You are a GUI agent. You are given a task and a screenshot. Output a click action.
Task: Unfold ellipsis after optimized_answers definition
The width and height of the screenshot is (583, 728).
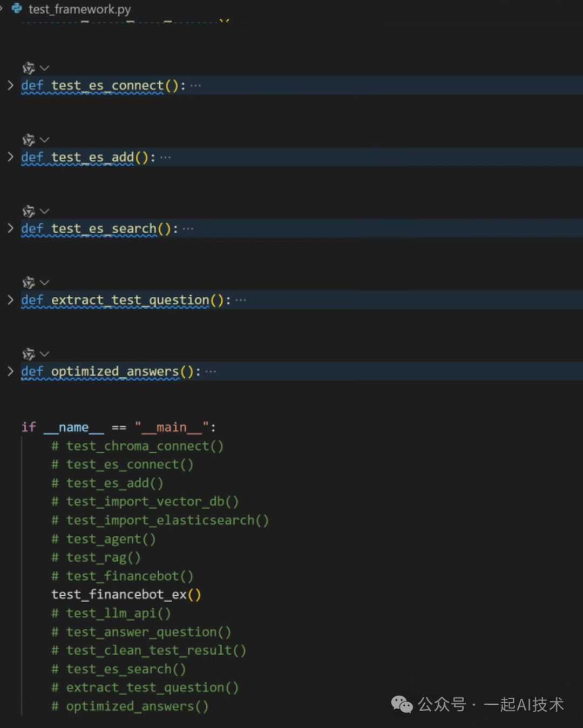tap(211, 372)
